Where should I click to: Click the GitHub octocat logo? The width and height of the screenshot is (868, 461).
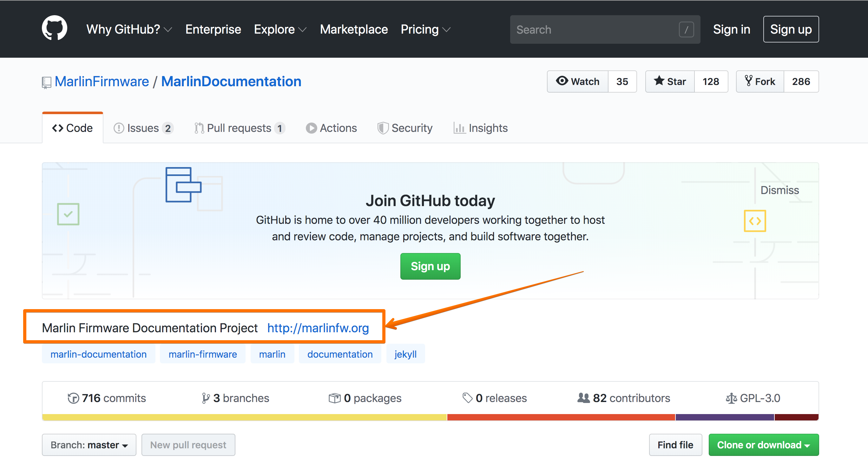(x=54, y=29)
